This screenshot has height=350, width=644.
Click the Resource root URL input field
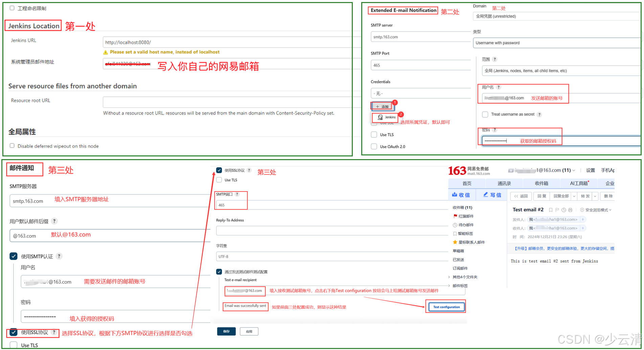232,102
